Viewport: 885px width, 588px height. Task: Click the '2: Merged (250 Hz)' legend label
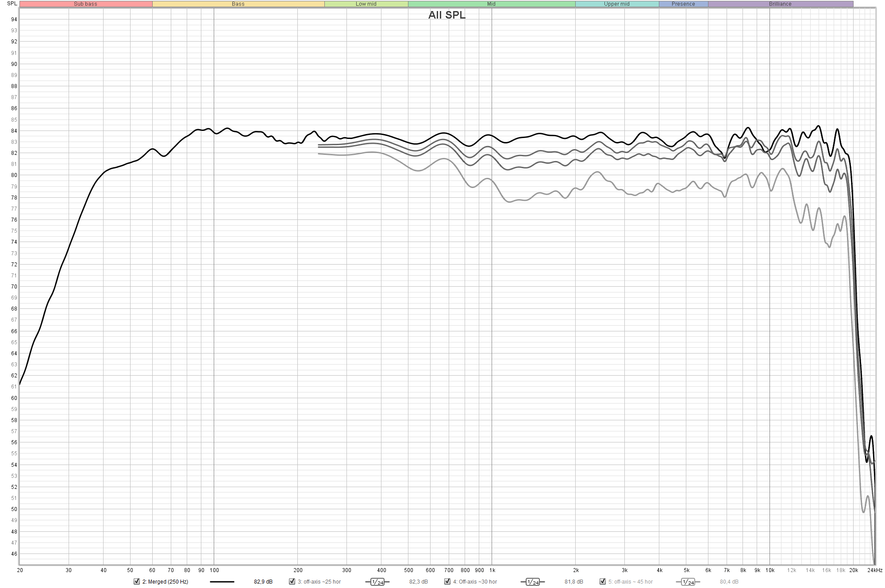pos(165,582)
